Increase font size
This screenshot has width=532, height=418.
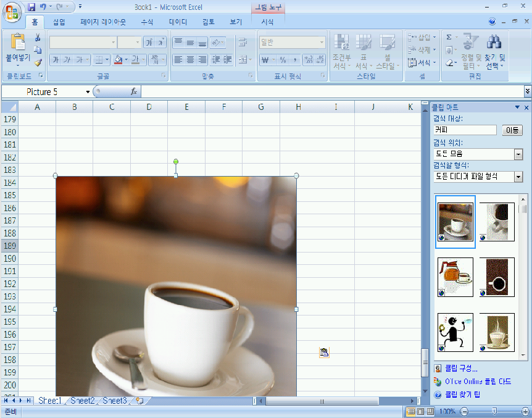tap(149, 43)
